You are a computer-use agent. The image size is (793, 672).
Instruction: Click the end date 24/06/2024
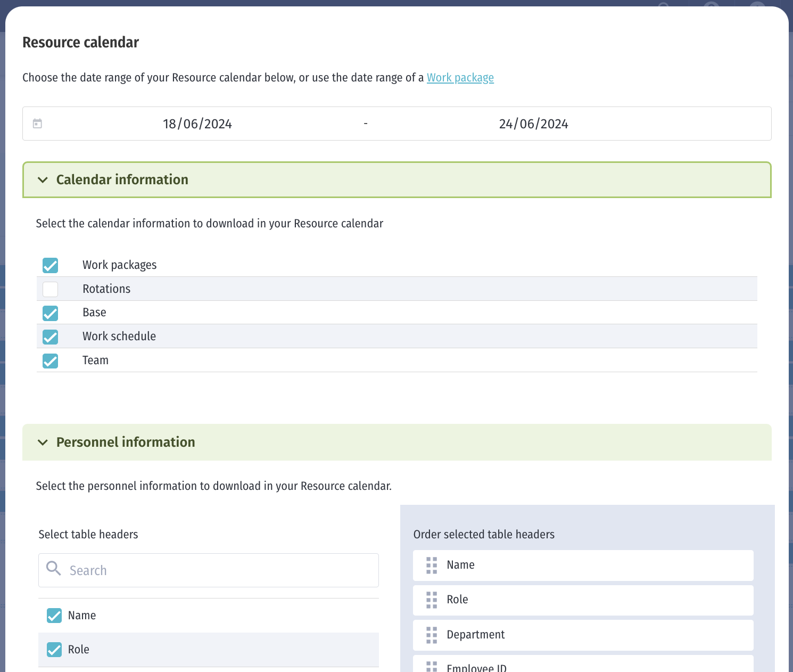[534, 124]
